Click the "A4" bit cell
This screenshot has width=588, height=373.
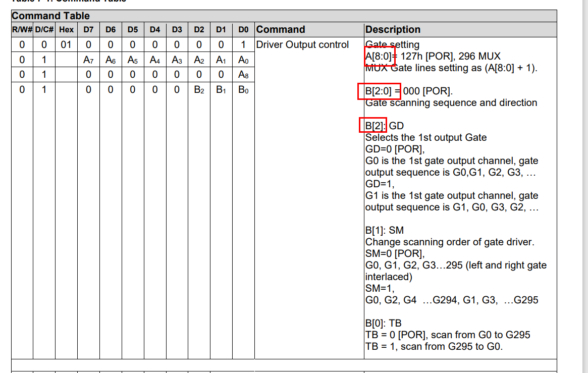tap(155, 60)
